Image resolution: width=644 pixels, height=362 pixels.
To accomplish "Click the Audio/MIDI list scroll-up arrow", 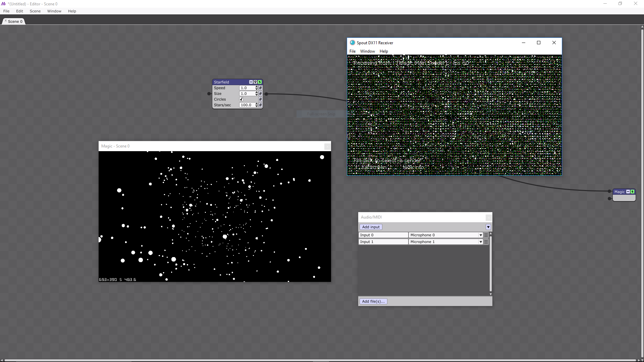I will [491, 233].
